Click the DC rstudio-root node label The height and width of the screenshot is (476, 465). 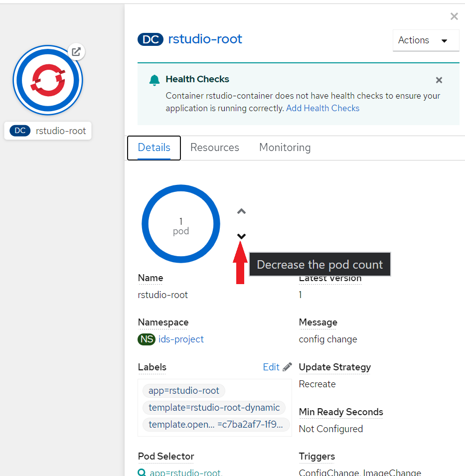(48, 131)
